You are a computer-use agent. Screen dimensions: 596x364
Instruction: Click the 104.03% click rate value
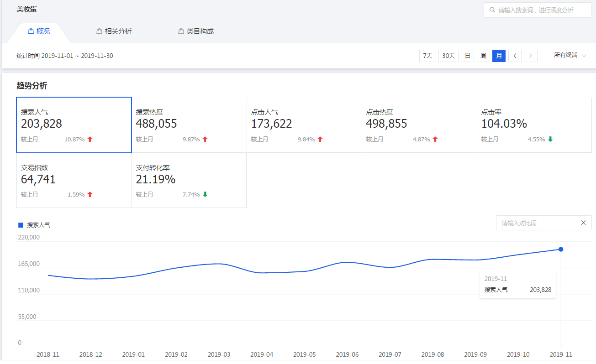click(504, 124)
